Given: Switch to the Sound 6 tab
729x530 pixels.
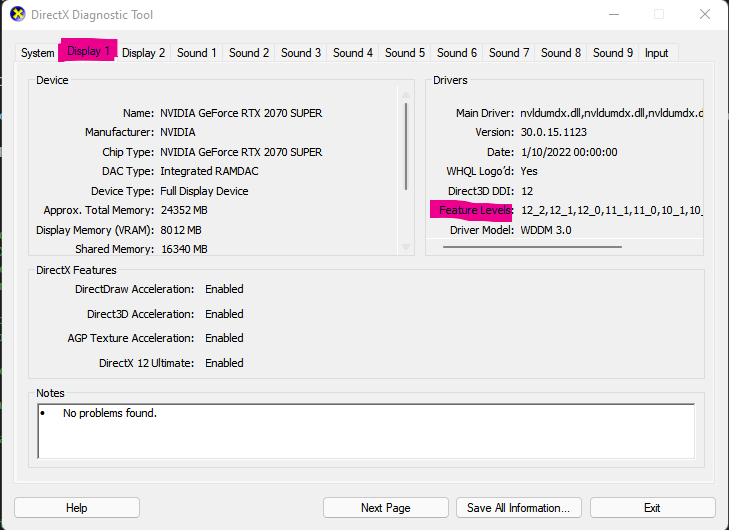Looking at the screenshot, I should click(457, 53).
